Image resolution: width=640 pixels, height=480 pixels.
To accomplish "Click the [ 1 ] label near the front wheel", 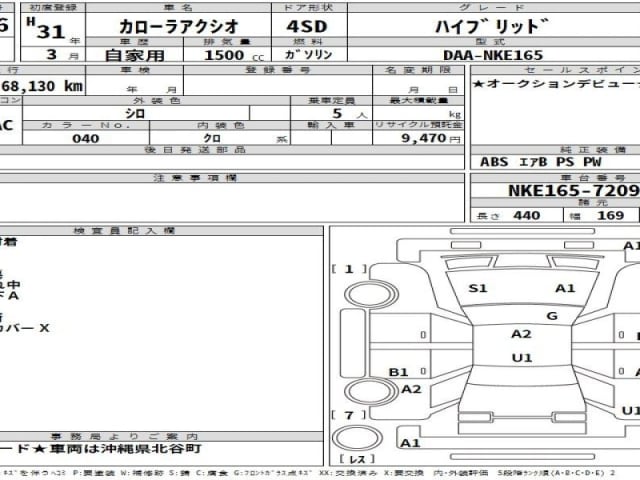I will tap(349, 269).
